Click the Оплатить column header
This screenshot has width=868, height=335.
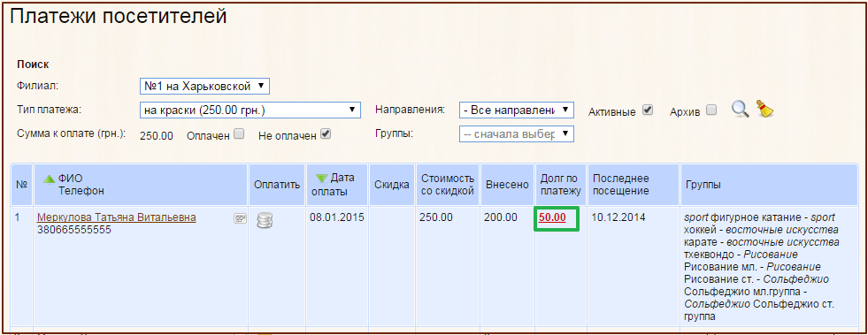point(277,186)
